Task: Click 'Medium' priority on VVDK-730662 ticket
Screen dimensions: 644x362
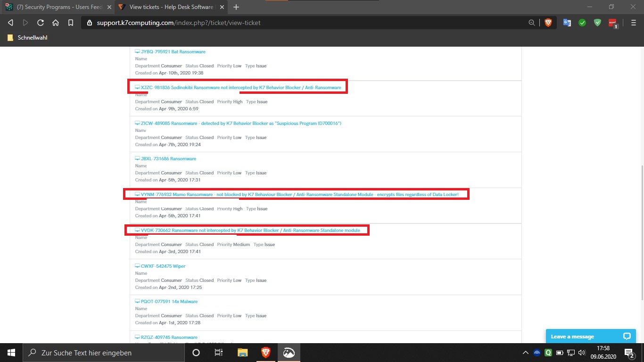Action: (x=241, y=245)
